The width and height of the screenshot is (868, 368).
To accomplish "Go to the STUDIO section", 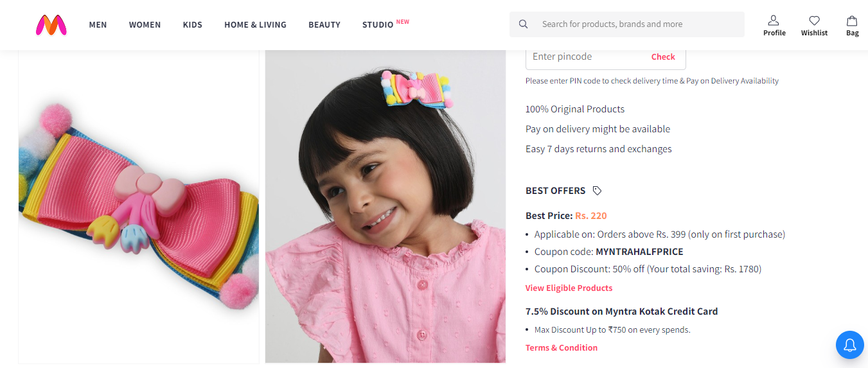I will 378,25.
